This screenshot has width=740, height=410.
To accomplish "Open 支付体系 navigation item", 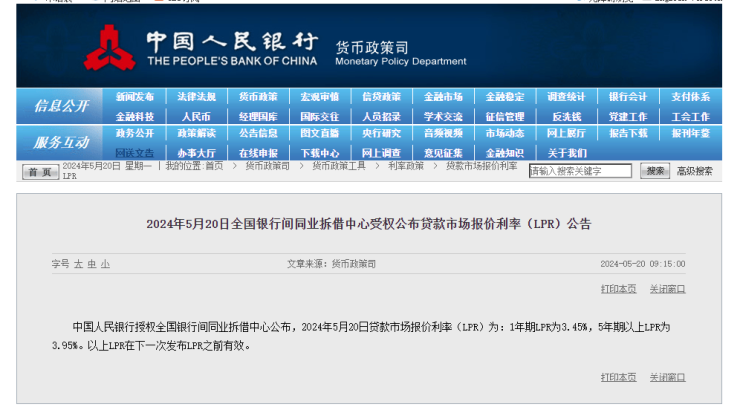I will point(690,97).
